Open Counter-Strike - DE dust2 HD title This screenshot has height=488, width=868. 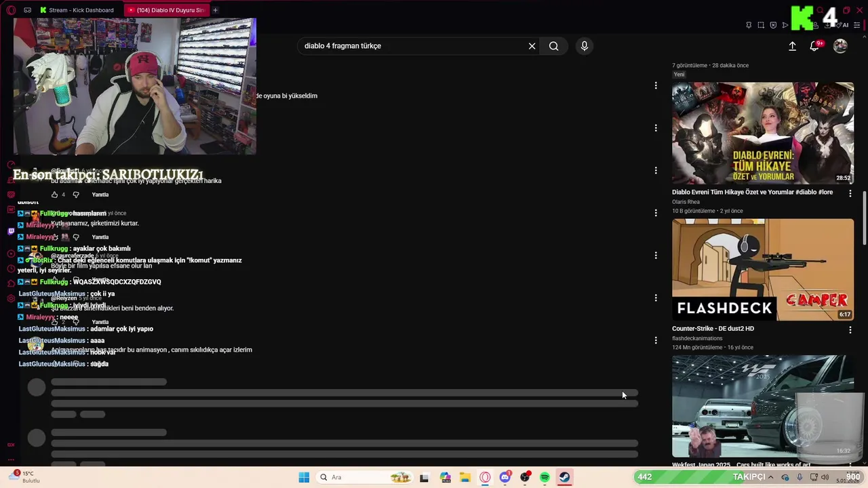tap(713, 329)
